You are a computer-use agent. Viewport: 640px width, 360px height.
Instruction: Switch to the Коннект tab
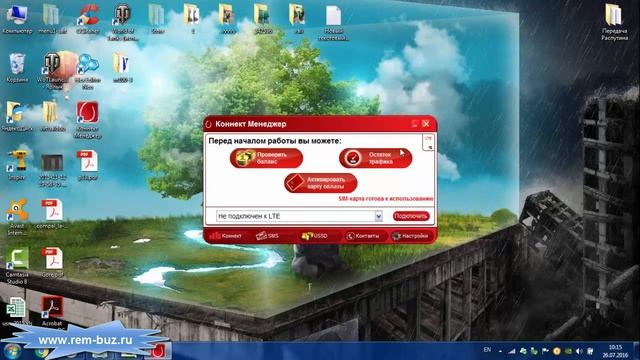(x=225, y=236)
